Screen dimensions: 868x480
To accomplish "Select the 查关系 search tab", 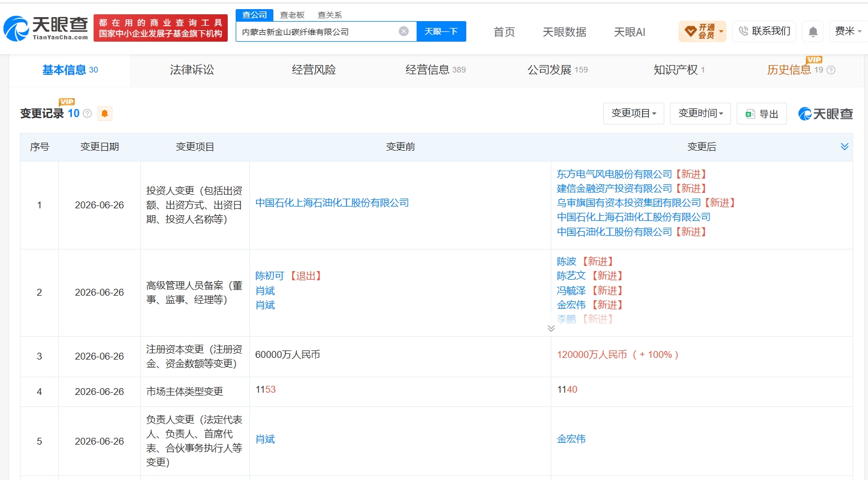I will coord(330,15).
